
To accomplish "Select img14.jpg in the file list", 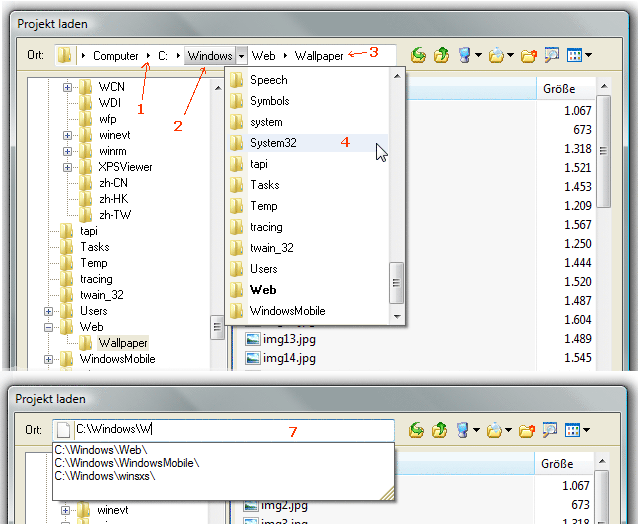I will (x=281, y=358).
